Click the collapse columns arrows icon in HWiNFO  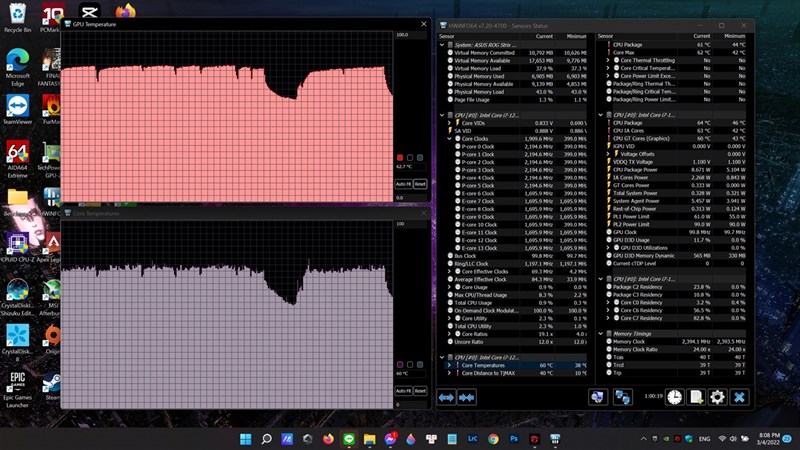[468, 397]
